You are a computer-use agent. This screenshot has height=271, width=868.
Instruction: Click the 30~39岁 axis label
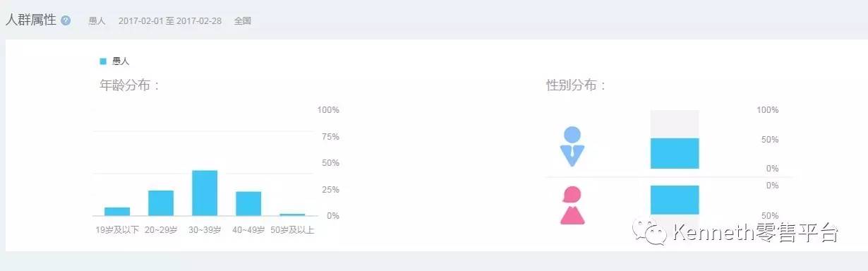click(x=205, y=230)
